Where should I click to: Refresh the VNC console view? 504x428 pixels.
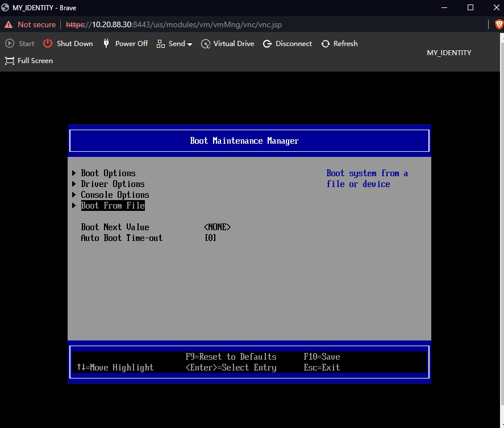click(339, 43)
